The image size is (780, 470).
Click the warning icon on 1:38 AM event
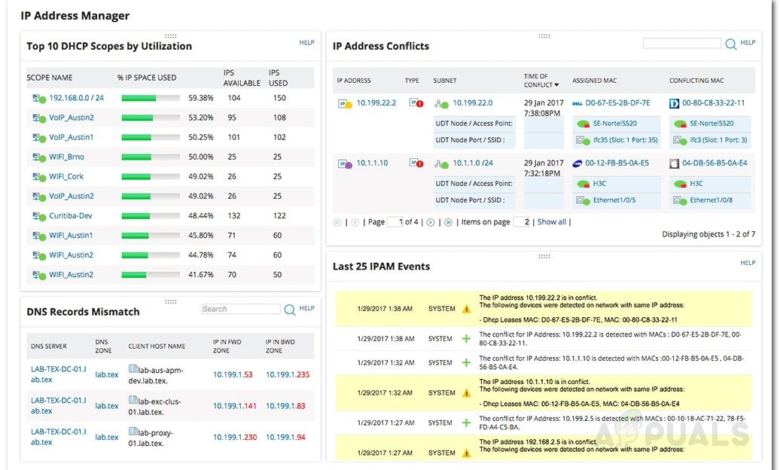point(466,309)
